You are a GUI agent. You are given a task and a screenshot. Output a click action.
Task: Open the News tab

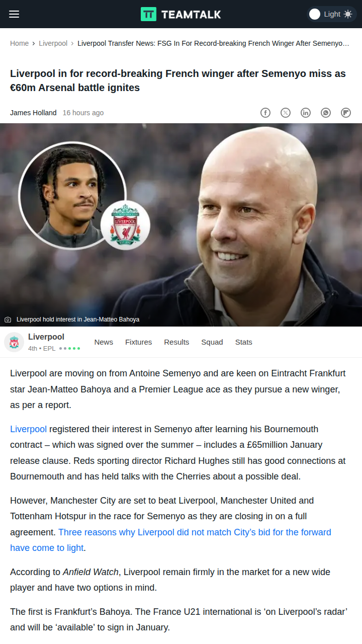pos(104,342)
